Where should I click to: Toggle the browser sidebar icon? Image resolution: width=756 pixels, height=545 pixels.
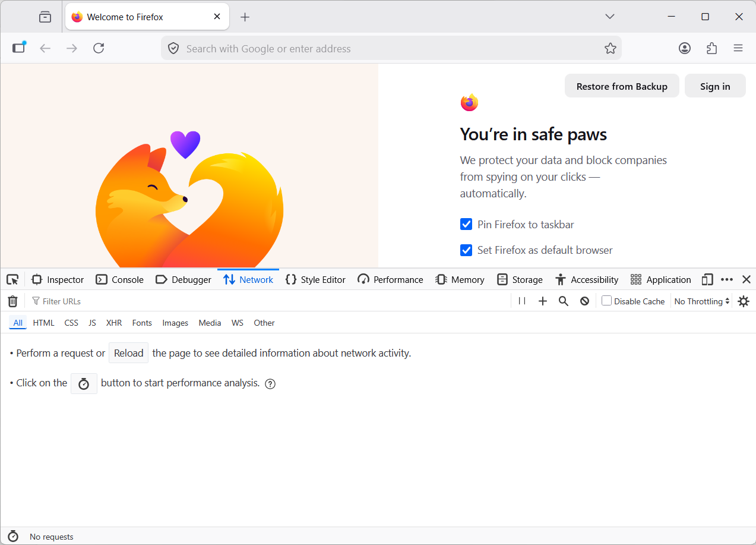pos(19,48)
